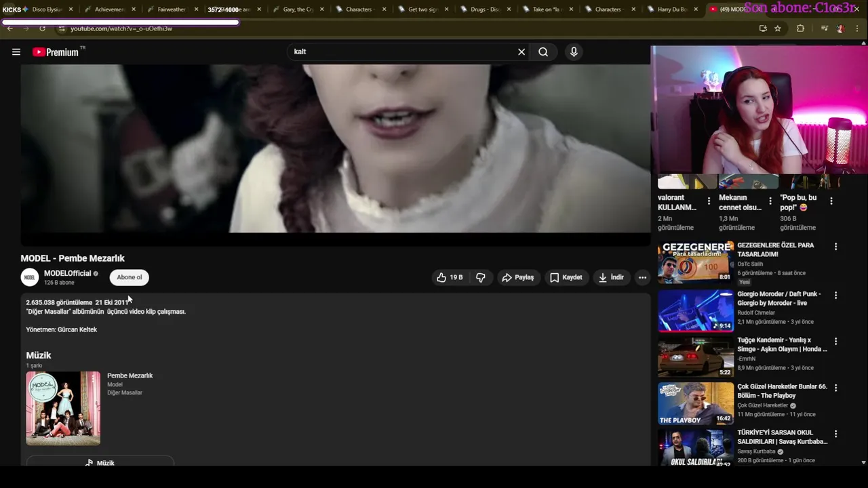The height and width of the screenshot is (488, 868).
Task: Switch to Fairweather browser tab
Action: click(172, 9)
